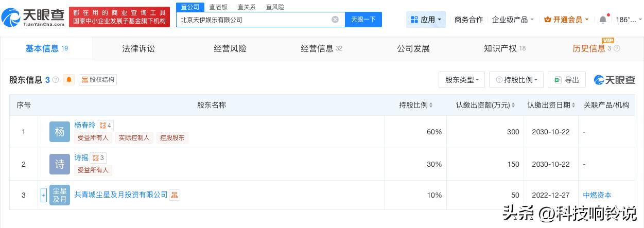Screen dimensions: 644x228
Task: Click the help icon next to 历史信息
Action: click(617, 48)
